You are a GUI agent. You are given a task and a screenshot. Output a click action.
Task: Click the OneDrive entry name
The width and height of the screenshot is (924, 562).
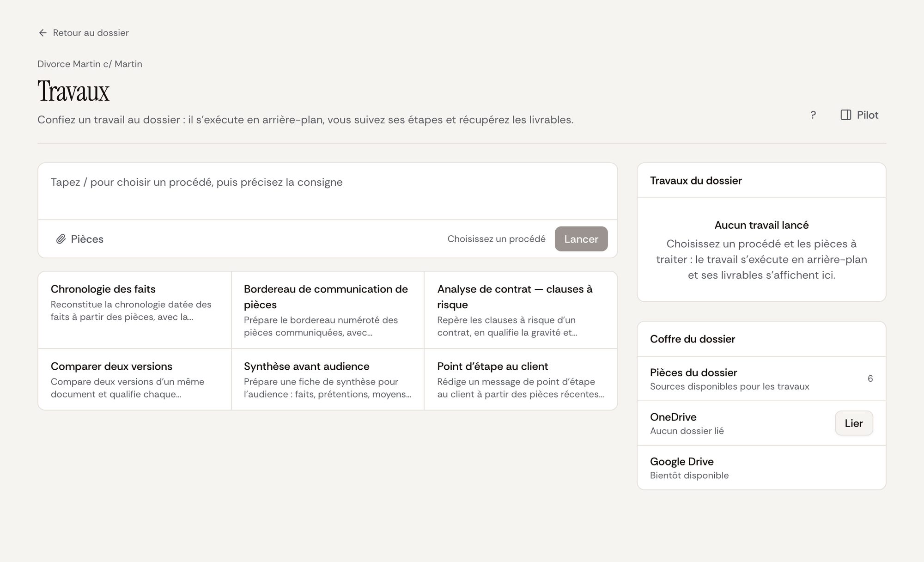click(673, 417)
